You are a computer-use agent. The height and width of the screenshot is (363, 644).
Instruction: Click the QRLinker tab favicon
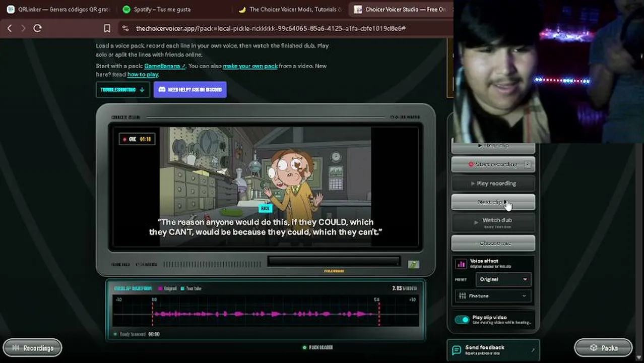[11, 9]
